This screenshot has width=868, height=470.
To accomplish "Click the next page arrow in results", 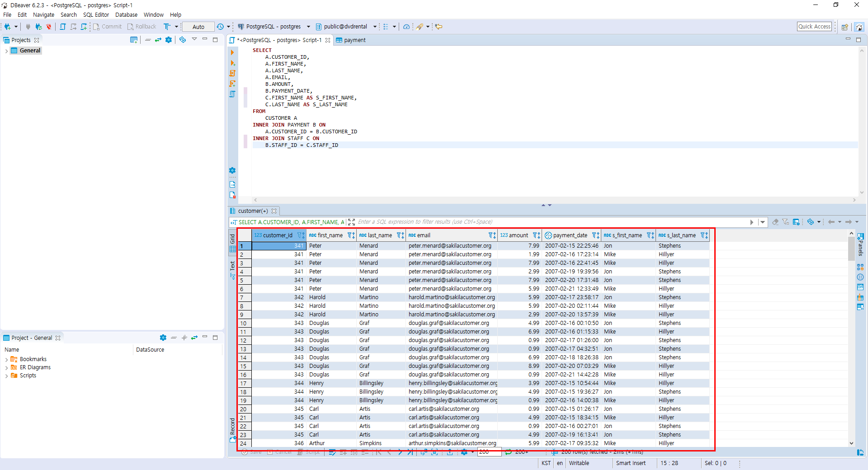I will [400, 452].
